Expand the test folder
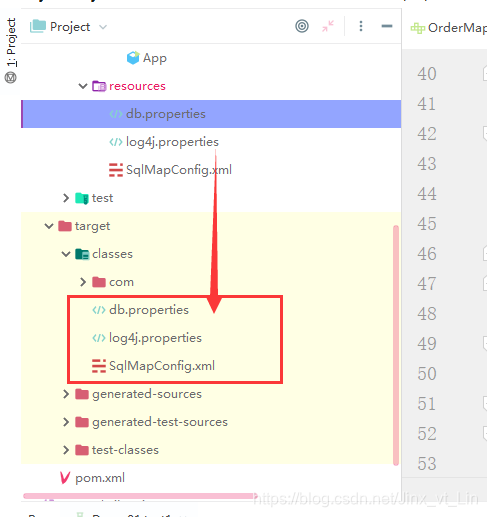The height and width of the screenshot is (517, 487). pos(66,198)
